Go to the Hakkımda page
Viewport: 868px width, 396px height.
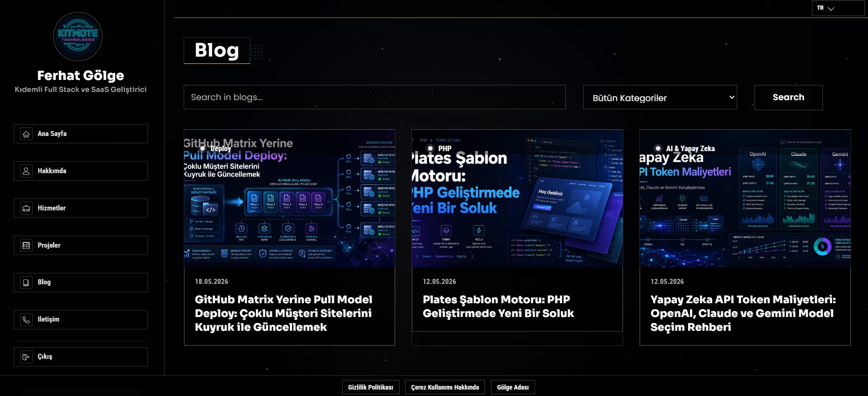[x=81, y=171]
